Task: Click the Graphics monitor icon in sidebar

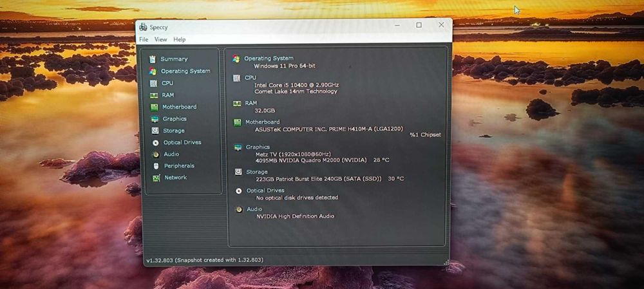Action: (155, 119)
